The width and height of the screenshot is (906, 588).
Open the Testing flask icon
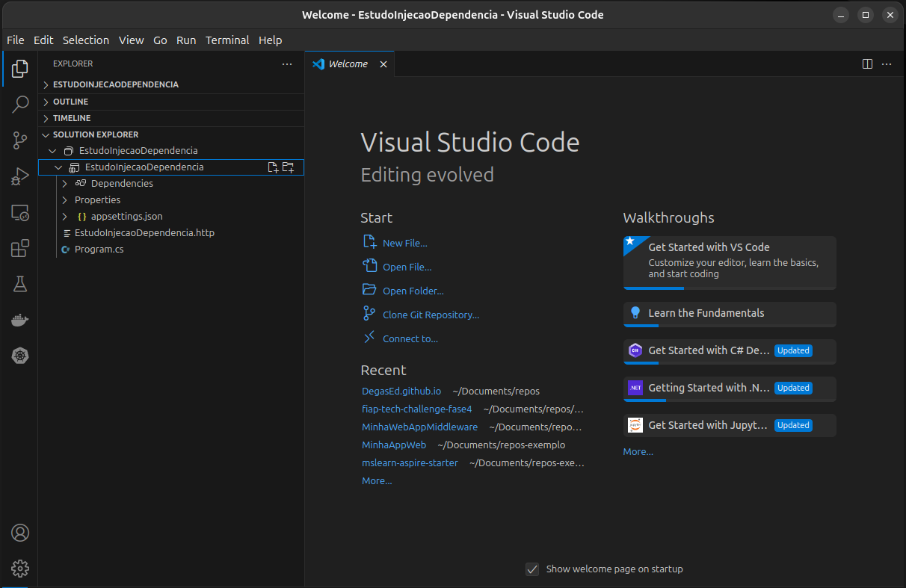(x=20, y=284)
